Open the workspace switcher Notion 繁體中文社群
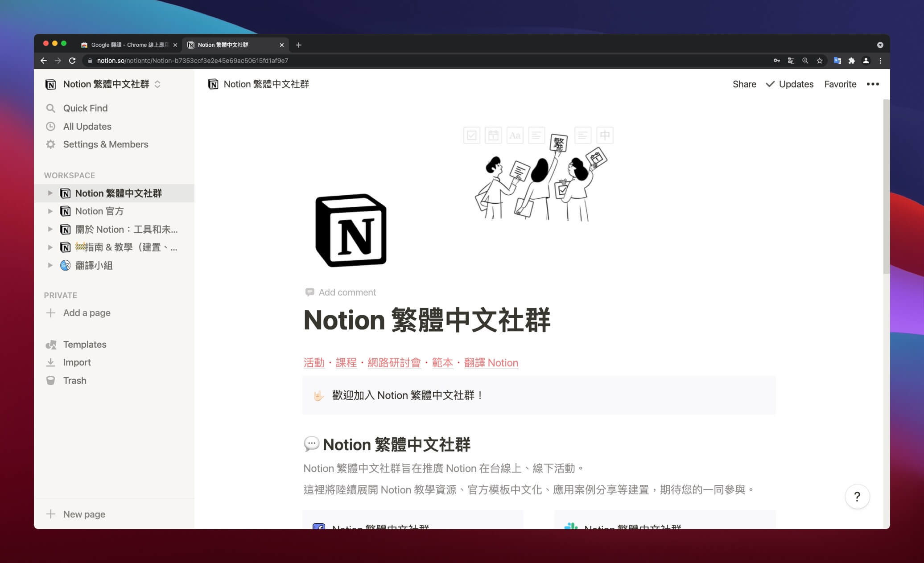 [103, 84]
